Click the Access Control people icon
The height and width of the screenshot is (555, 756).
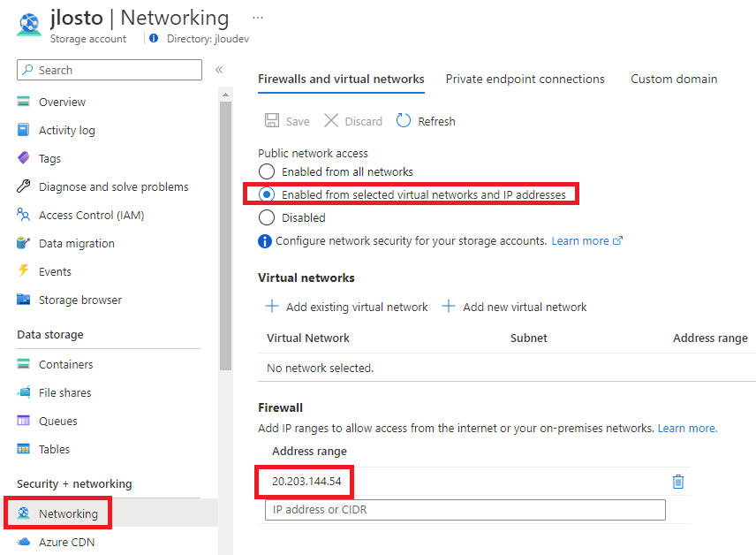(x=23, y=214)
